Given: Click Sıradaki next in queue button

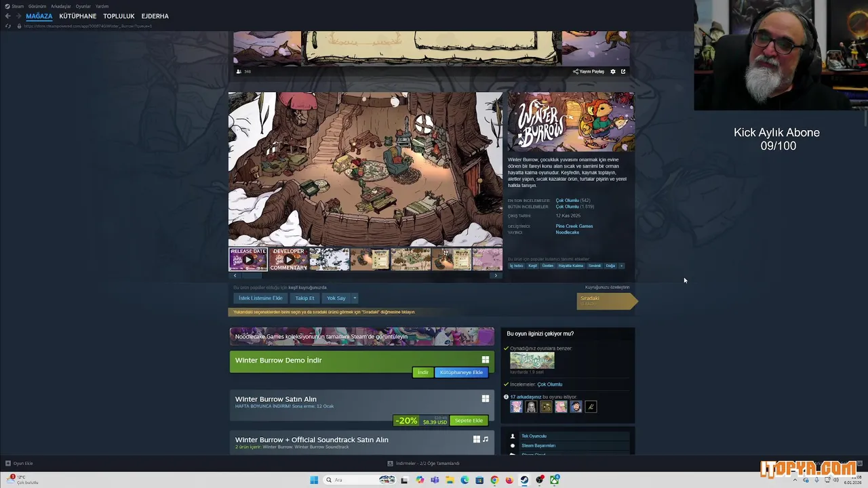Looking at the screenshot, I should pos(607,301).
